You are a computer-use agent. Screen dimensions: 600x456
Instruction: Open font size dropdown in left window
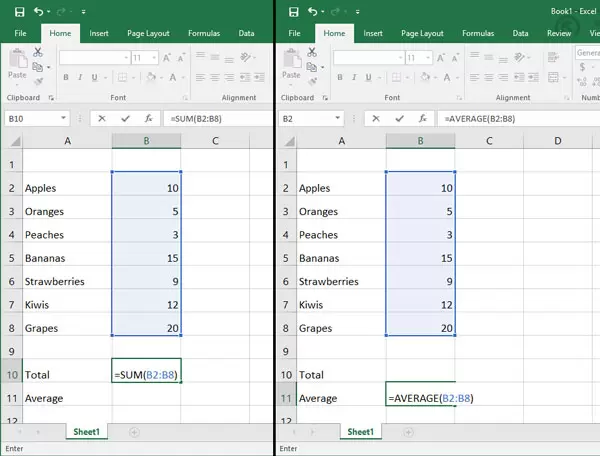tap(155, 58)
